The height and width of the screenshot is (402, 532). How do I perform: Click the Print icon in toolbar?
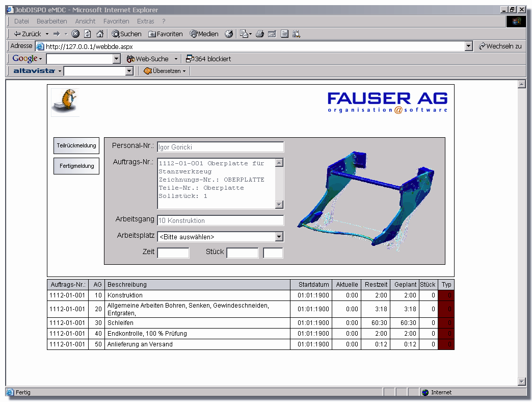(x=259, y=34)
